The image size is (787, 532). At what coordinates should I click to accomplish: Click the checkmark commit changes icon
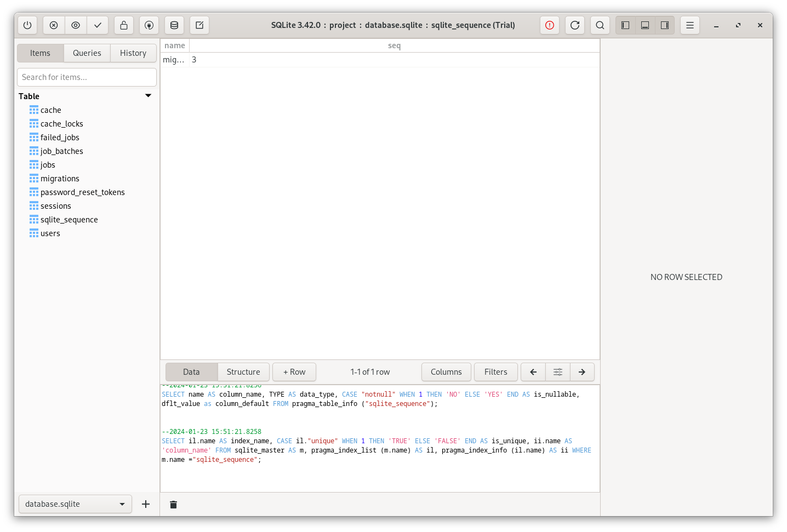[x=98, y=25]
